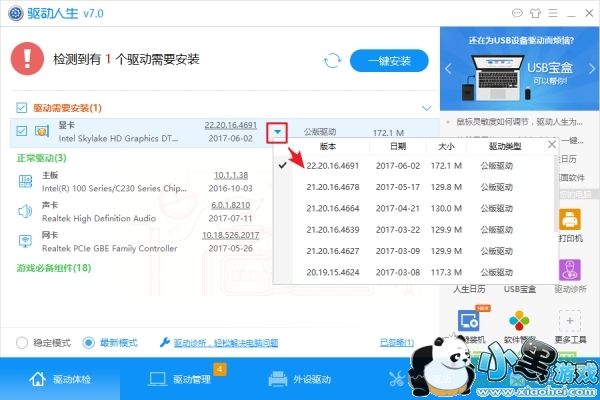Click the refresh rescan icon
The width and height of the screenshot is (600, 400).
[332, 60]
